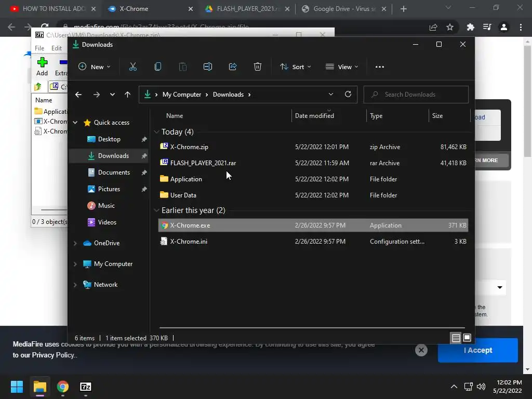Open the New item dropdown
This screenshot has height=399, width=532.
(x=95, y=67)
